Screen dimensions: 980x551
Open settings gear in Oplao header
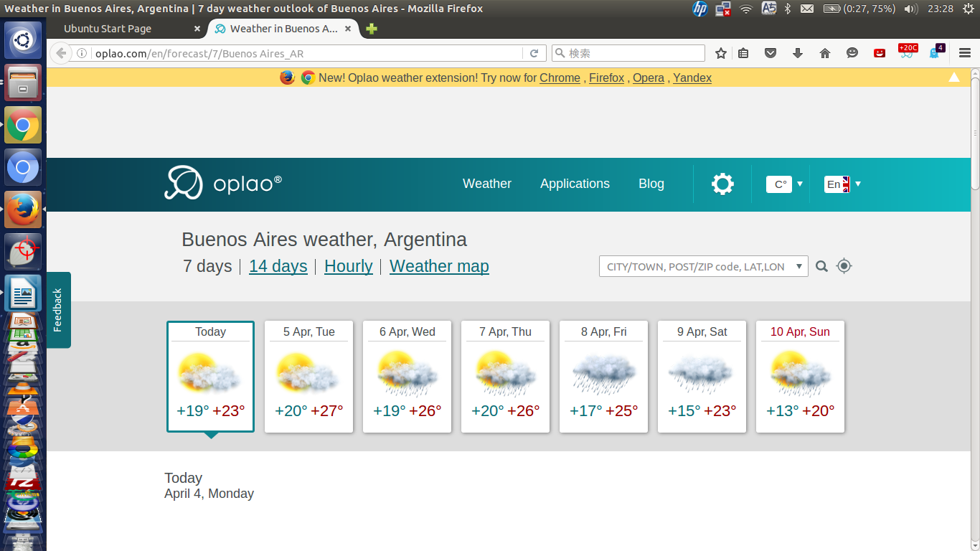[x=722, y=184]
